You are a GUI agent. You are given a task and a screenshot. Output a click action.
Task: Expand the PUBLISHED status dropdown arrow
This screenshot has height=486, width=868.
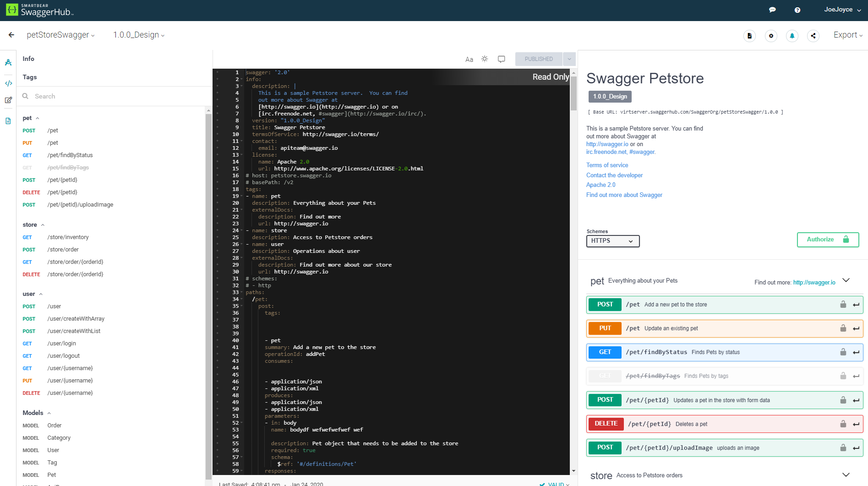pyautogui.click(x=569, y=59)
